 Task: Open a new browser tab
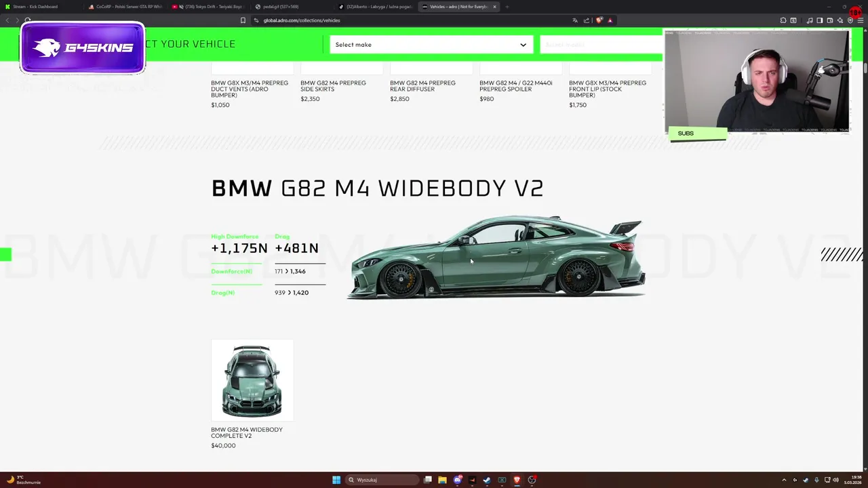tap(507, 7)
